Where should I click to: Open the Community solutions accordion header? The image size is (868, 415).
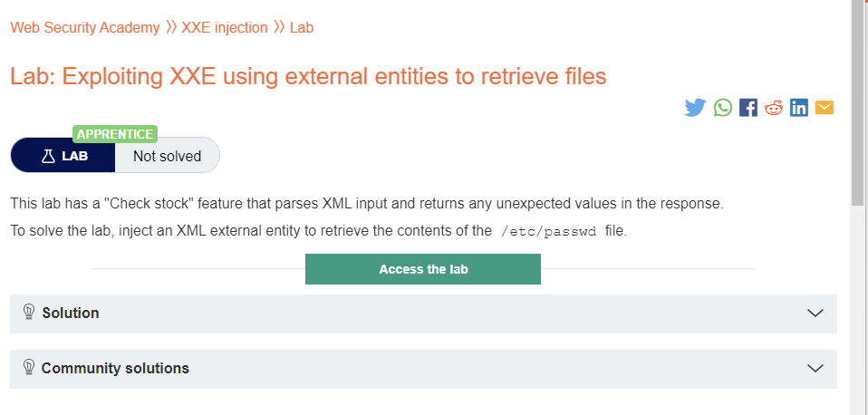[x=423, y=369]
